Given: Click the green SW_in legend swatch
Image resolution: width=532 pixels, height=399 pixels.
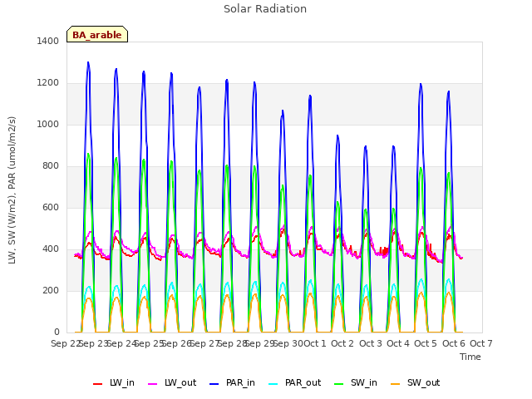Looking at the screenshot, I should [x=339, y=384].
